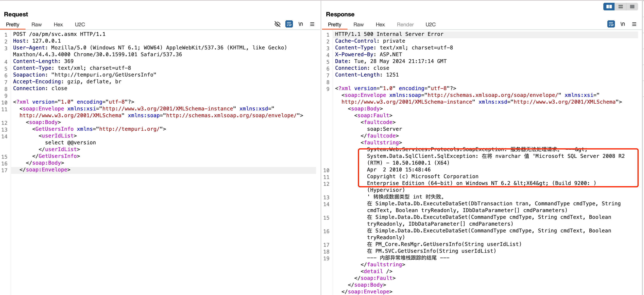Switch to Request U2C tab
Image resolution: width=644 pixels, height=295 pixels.
click(80, 25)
